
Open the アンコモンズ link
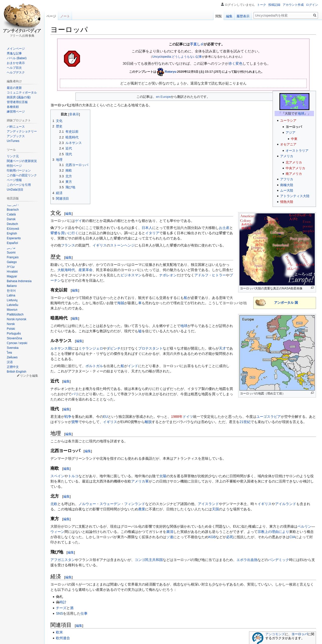pos(275,634)
